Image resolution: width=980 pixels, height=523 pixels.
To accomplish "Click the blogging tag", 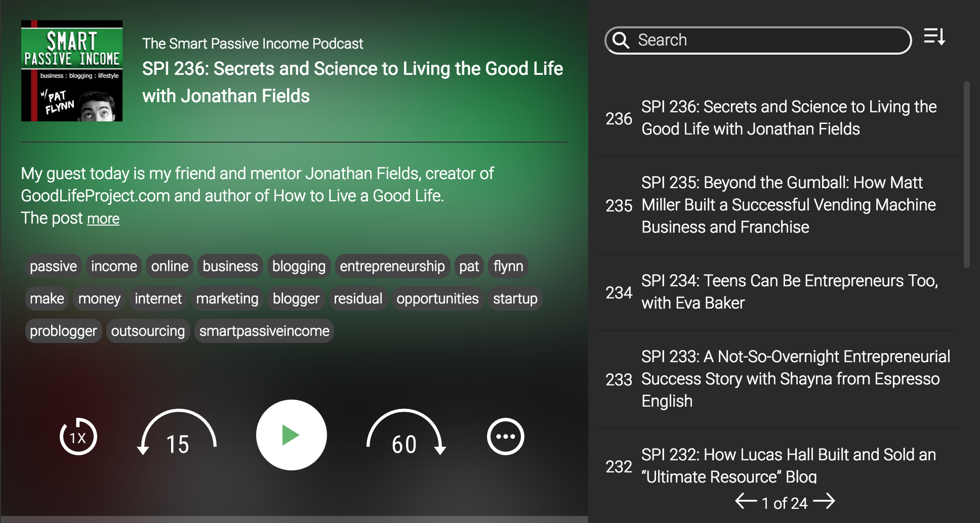I will [x=298, y=266].
